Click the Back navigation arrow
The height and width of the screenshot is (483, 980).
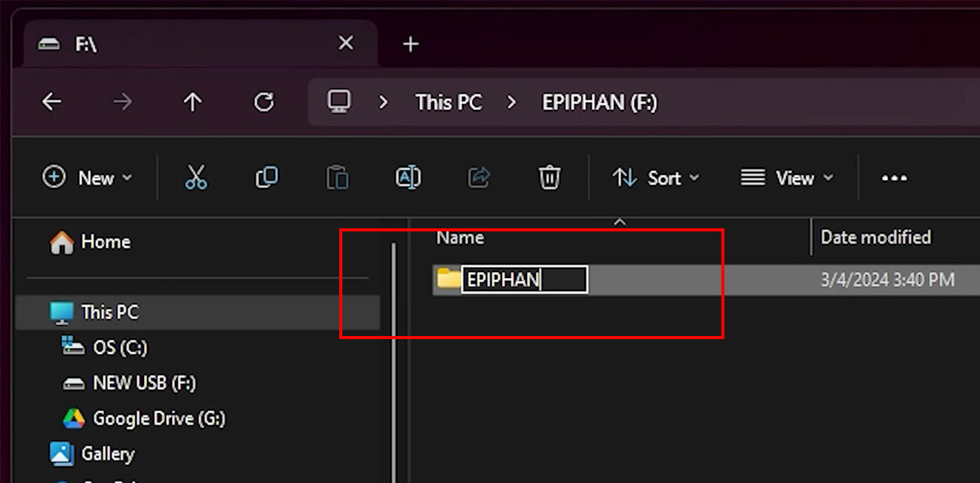(51, 102)
